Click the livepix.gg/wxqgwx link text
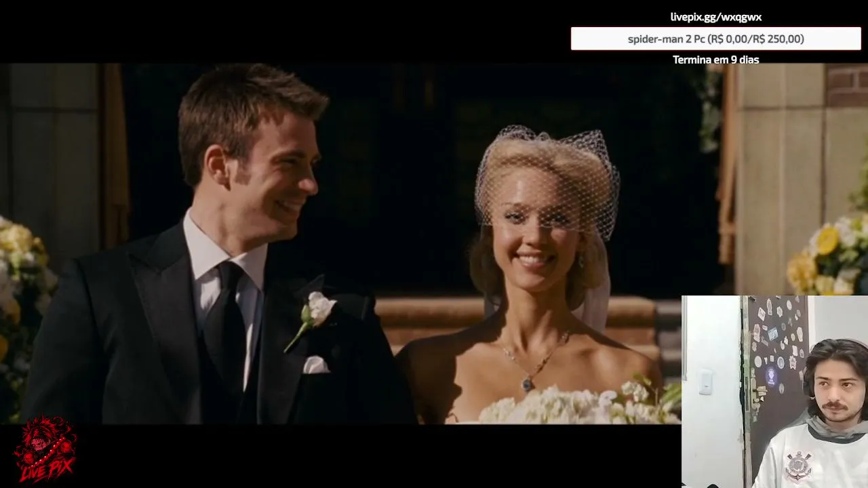The height and width of the screenshot is (488, 868). point(715,17)
